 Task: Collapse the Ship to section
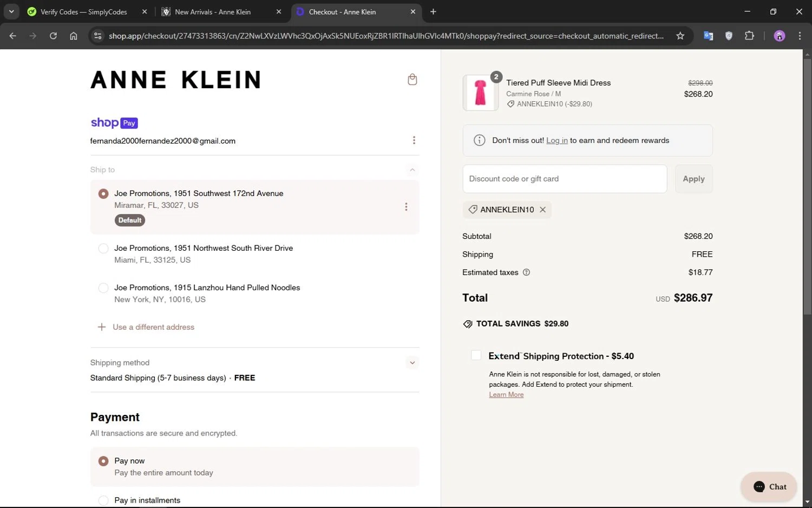coord(412,170)
